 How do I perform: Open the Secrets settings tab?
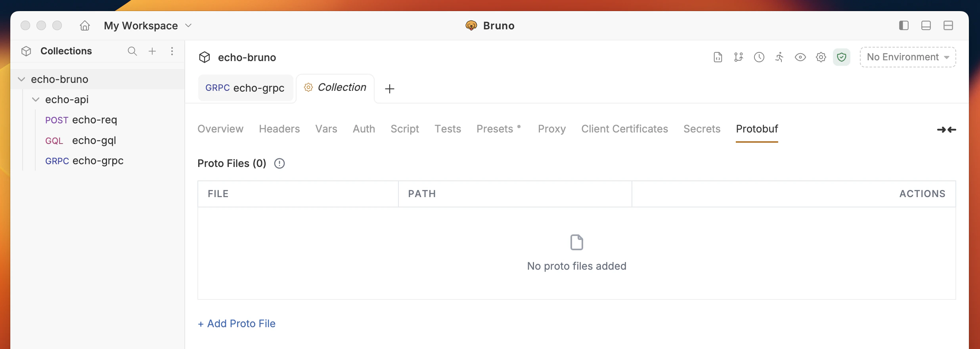click(702, 129)
